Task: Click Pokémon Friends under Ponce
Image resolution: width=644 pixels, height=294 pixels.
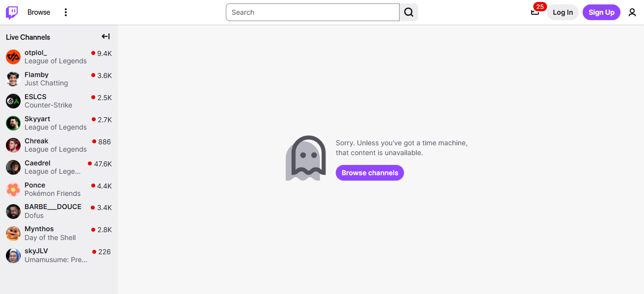Action: (x=53, y=193)
